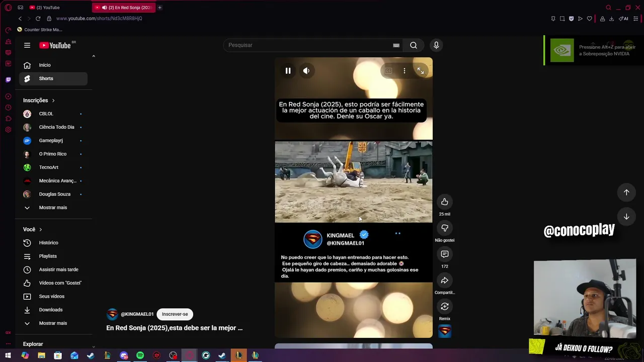Start voice search with the microphone
This screenshot has width=644, height=362.
tap(436, 45)
